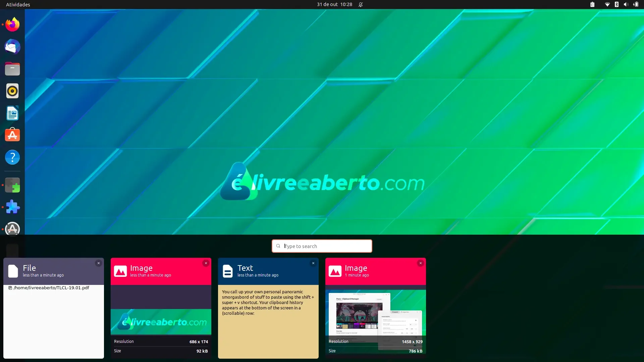Image resolution: width=644 pixels, height=362 pixels.
Task: Click the do-not-disturb bell icon beside clock
Action: 361,5
